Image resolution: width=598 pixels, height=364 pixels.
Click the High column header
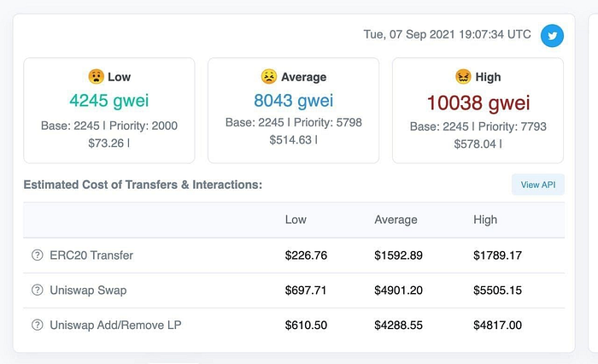coord(485,220)
